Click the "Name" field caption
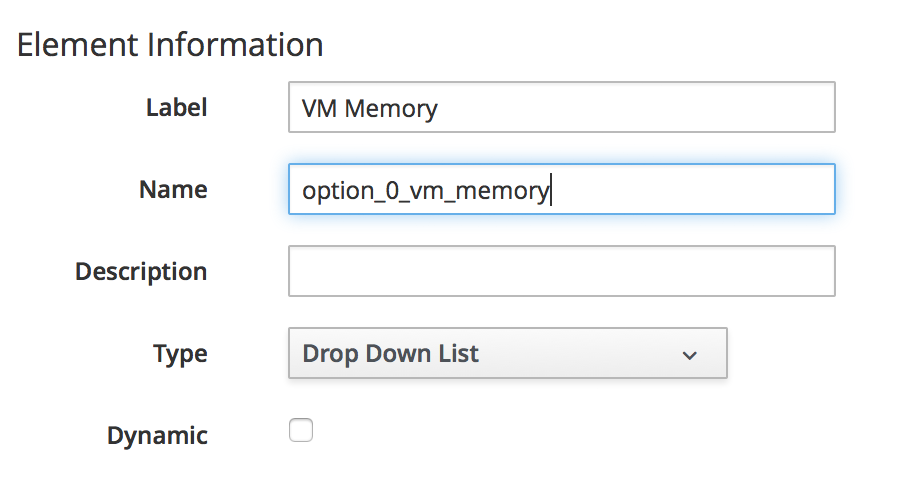910x478 pixels. [174, 189]
